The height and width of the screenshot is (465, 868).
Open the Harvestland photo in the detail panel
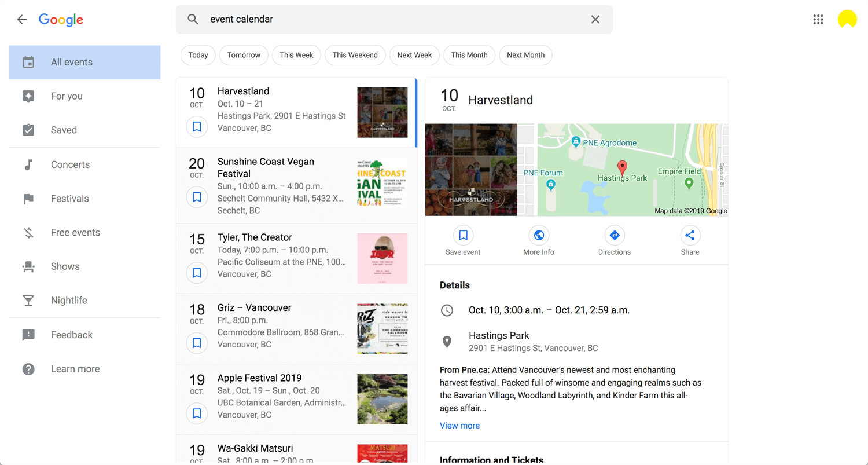471,170
